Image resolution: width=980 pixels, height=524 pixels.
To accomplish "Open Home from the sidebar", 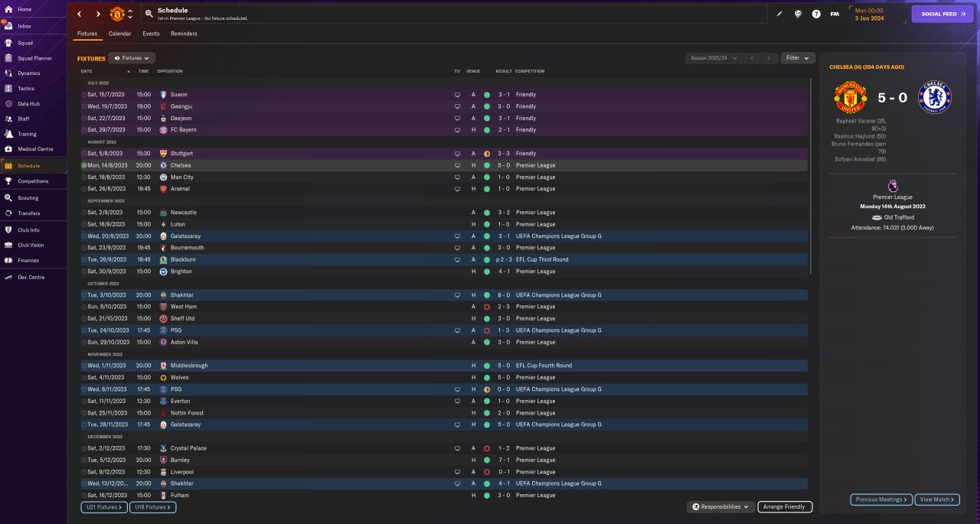I will coord(24,9).
